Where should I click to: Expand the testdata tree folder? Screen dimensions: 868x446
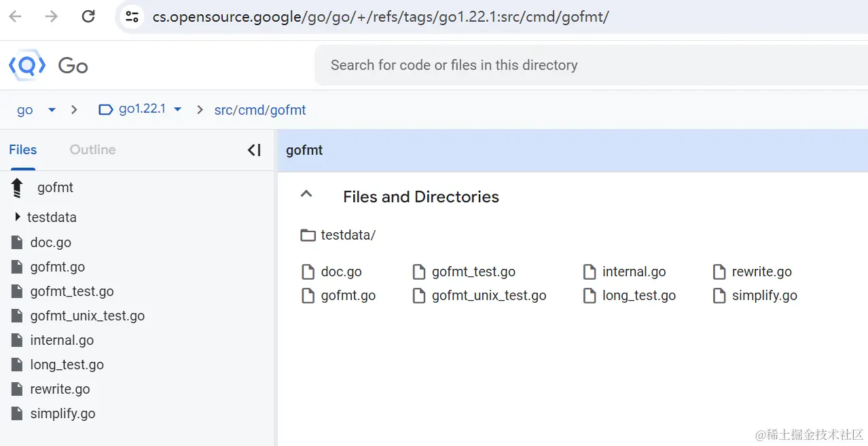point(18,217)
